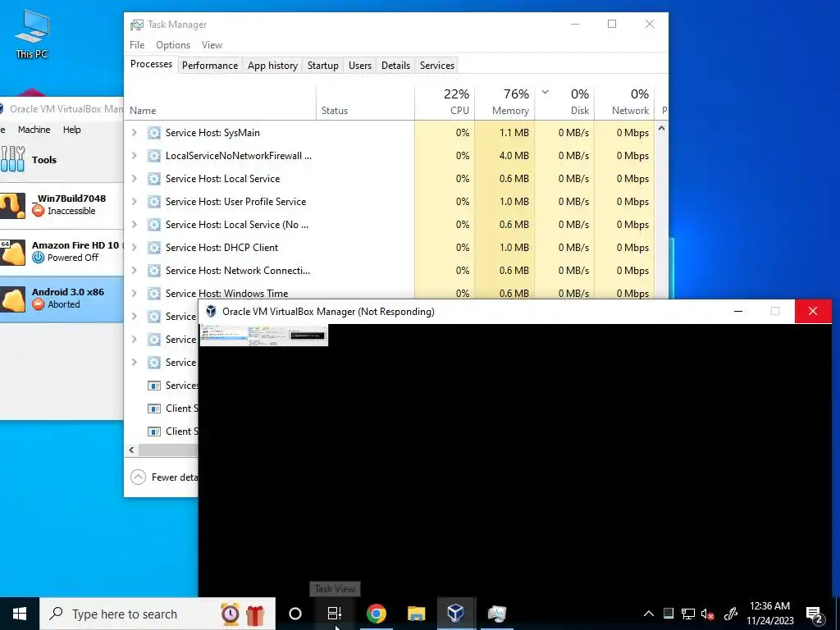Viewport: 840px width, 630px height.
Task: Click the Service Host: User Profile Service icon
Action: [153, 202]
